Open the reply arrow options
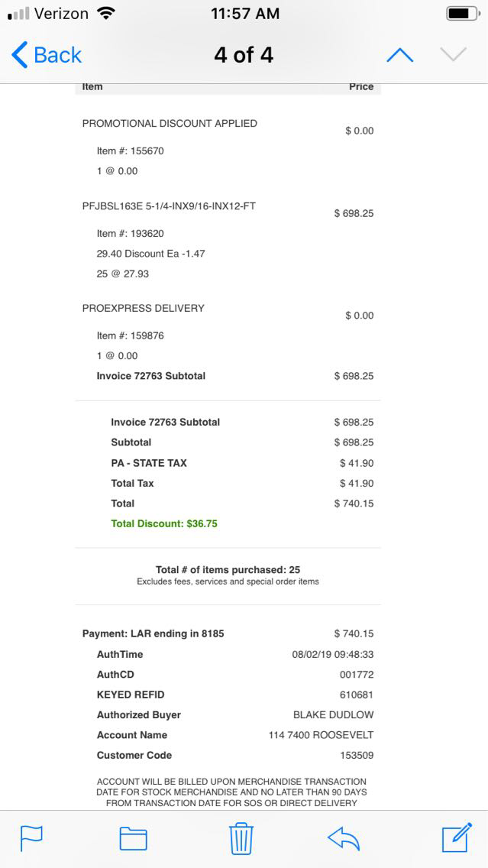The image size is (488, 868). coord(343,838)
